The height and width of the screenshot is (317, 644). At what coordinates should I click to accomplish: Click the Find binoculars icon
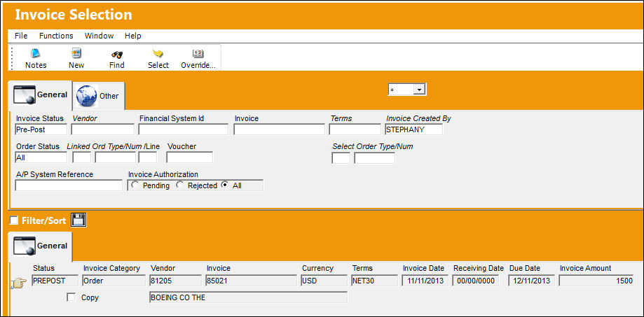coord(117,54)
